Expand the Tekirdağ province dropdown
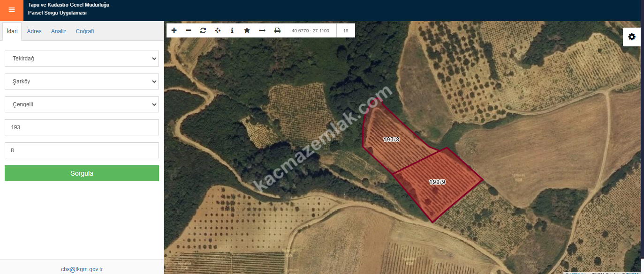The height and width of the screenshot is (274, 644). (x=82, y=59)
